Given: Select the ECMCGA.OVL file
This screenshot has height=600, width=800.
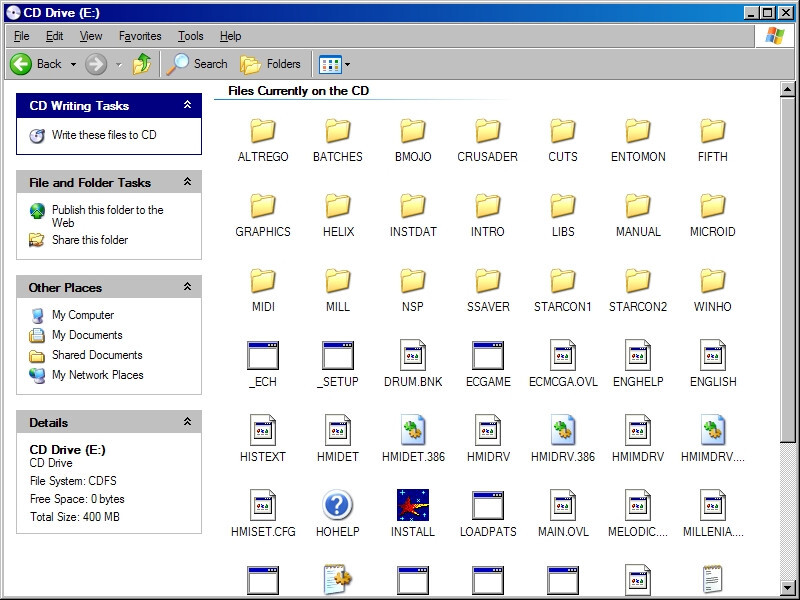Looking at the screenshot, I should [x=563, y=365].
